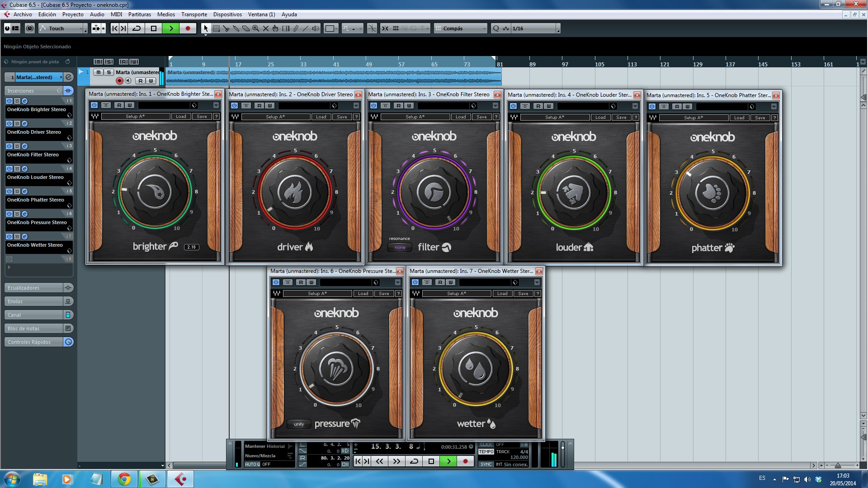This screenshot has height=488, width=868.
Task: Select the Time Warp tool
Action: point(286,28)
